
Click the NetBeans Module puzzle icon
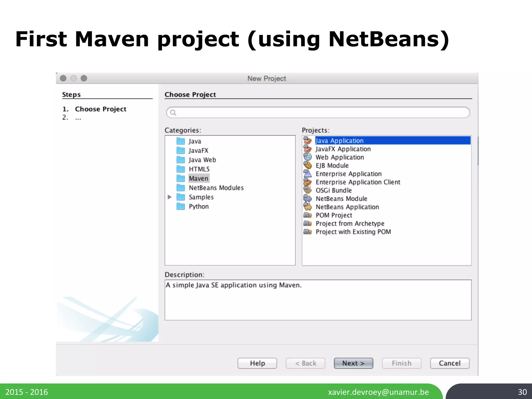point(308,199)
